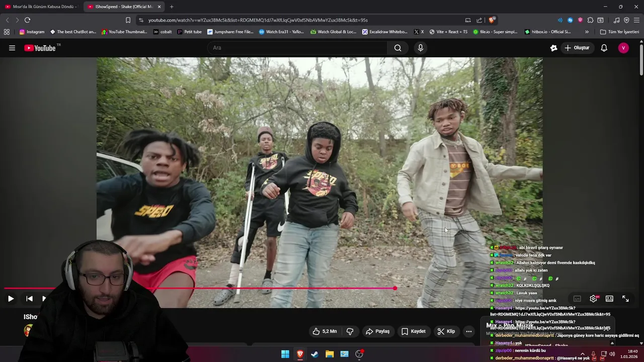
Task: Share the video using Paylaş
Action: click(378, 331)
